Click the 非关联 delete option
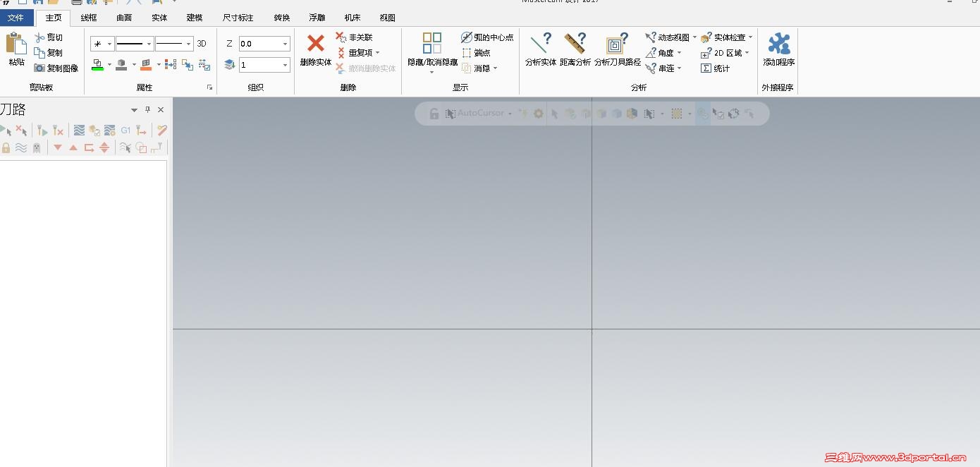 (355, 37)
